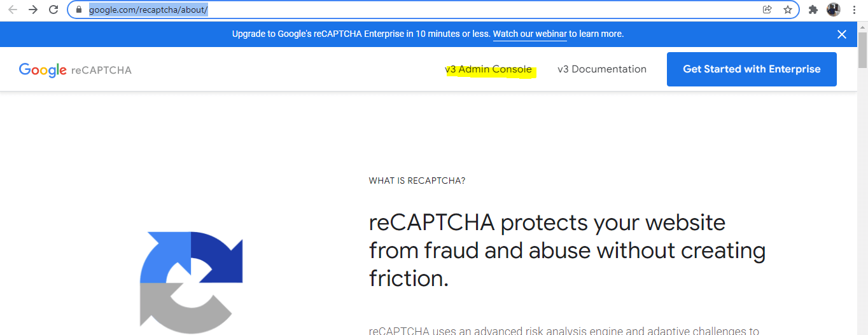Bookmark this page with the star icon
This screenshot has width=868, height=335.
click(x=787, y=10)
